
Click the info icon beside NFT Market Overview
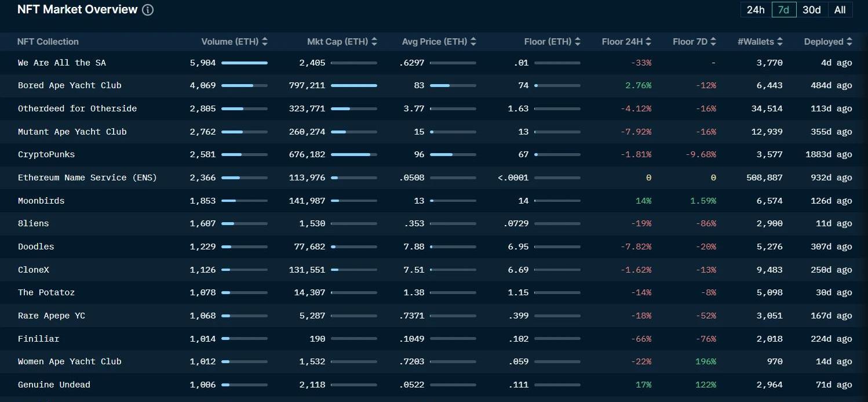148,10
